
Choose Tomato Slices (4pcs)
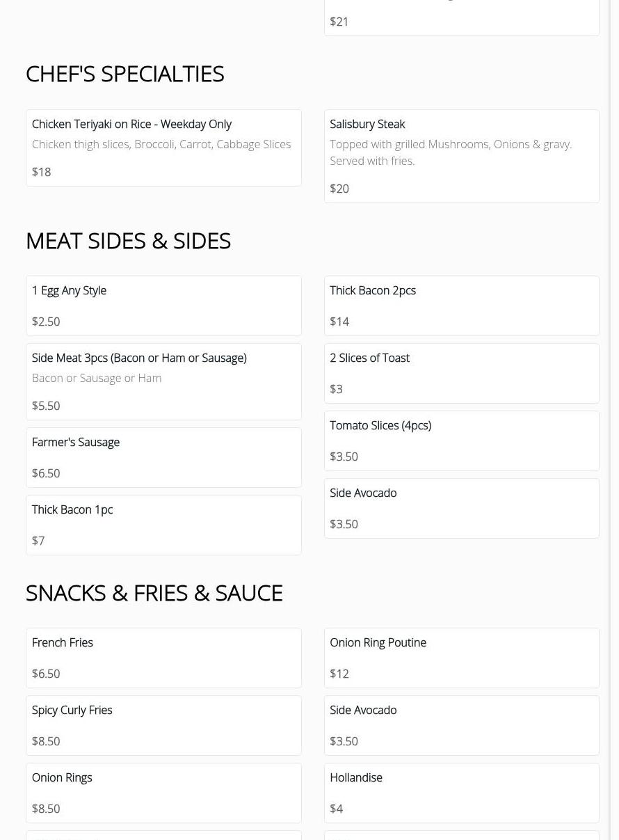[x=461, y=441]
